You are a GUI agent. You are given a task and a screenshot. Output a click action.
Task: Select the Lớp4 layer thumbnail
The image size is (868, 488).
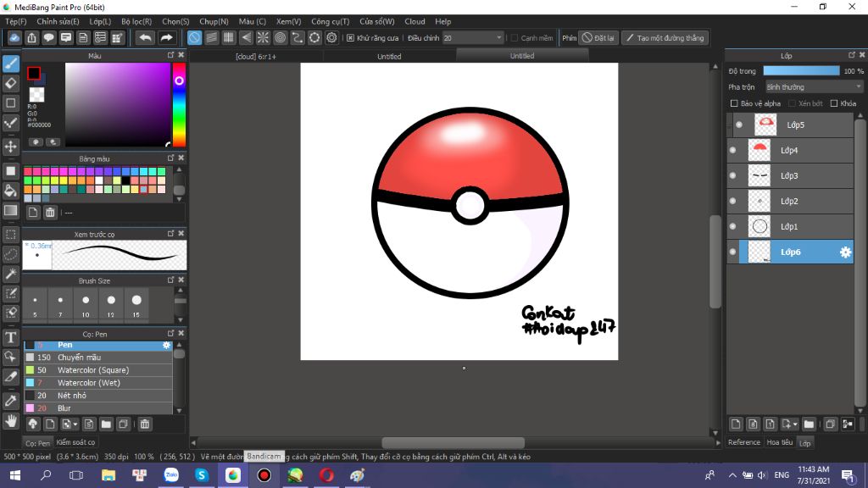[759, 151]
